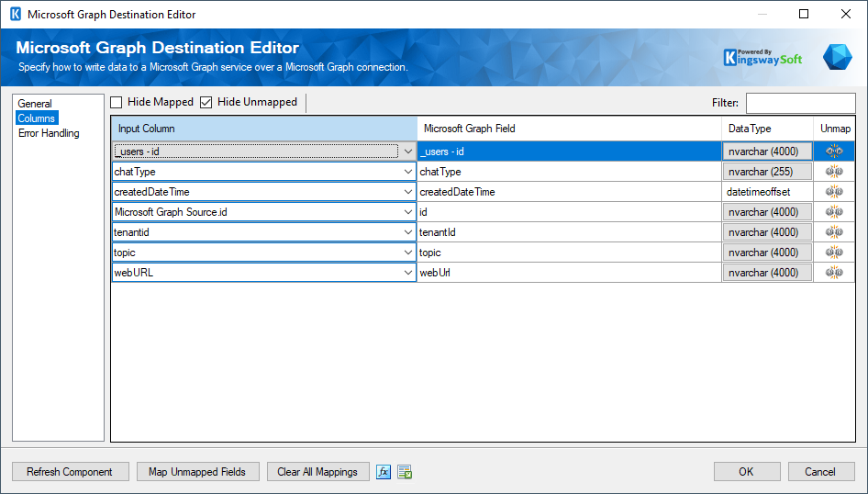This screenshot has width=868, height=494.
Task: Open the topic input column dropdown
Action: coord(408,253)
